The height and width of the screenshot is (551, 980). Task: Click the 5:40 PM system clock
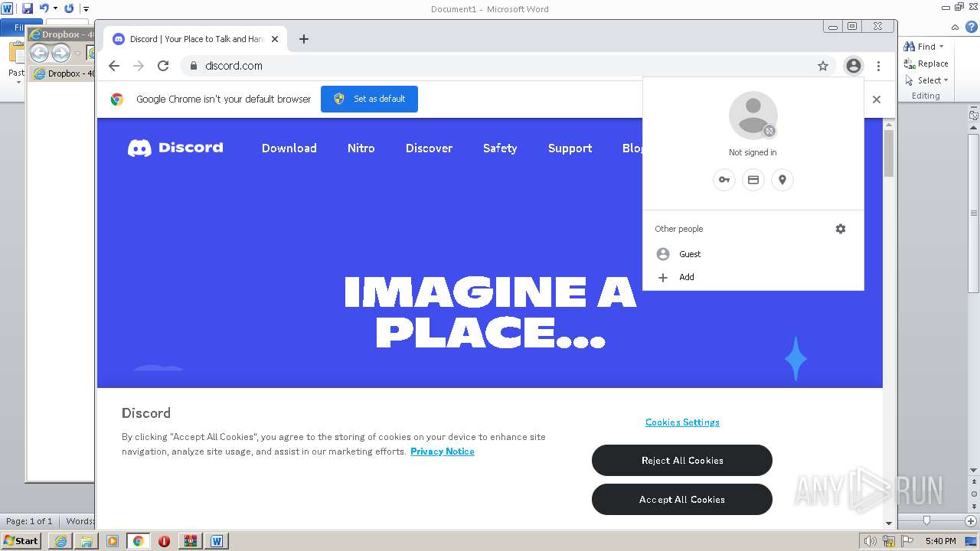click(x=940, y=541)
